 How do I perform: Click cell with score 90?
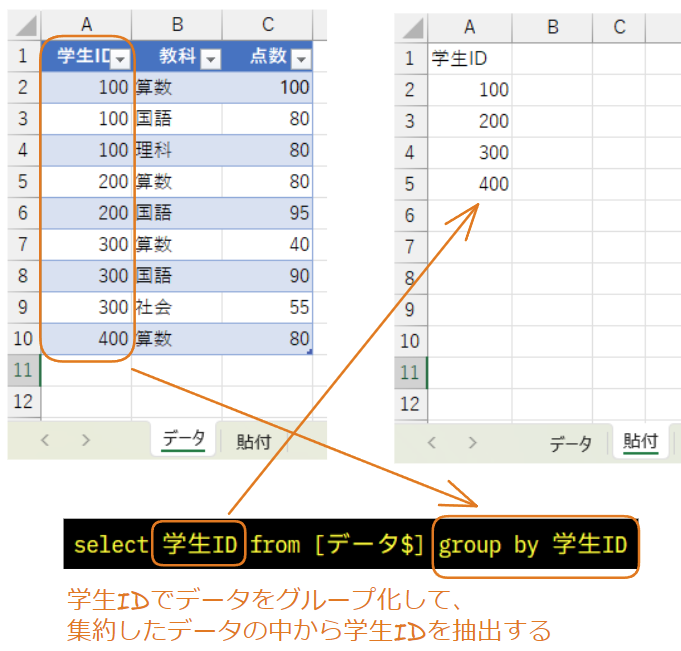pyautogui.click(x=268, y=276)
